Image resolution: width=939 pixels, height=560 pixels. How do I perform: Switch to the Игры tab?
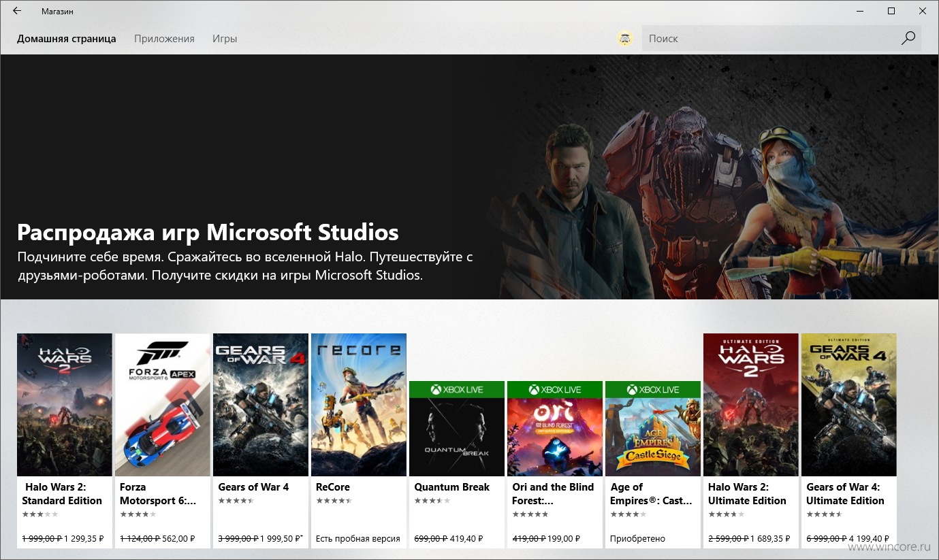(x=225, y=39)
